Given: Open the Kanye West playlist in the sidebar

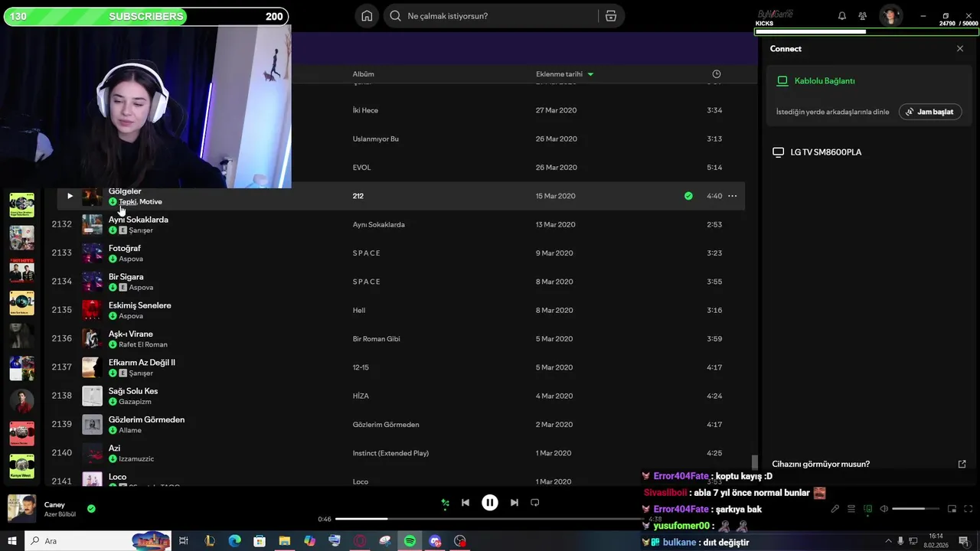Looking at the screenshot, I should [x=21, y=466].
